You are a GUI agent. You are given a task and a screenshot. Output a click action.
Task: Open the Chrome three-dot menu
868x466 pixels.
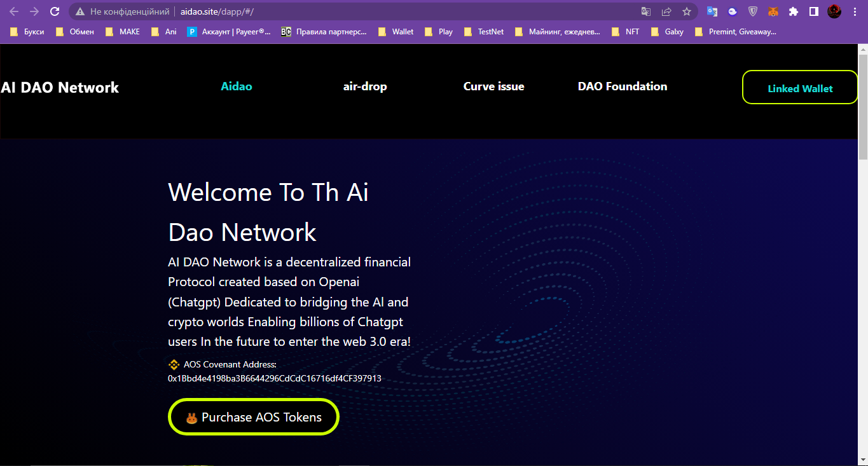[855, 11]
